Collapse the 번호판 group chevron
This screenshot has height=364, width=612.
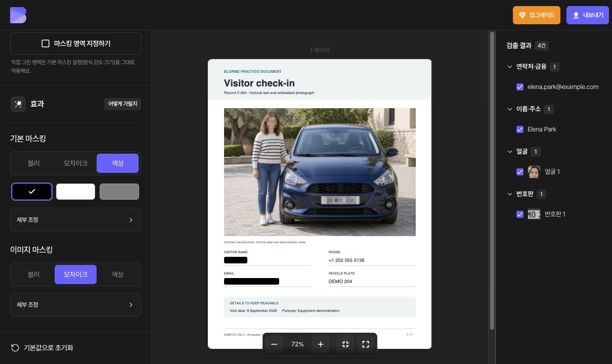click(510, 194)
